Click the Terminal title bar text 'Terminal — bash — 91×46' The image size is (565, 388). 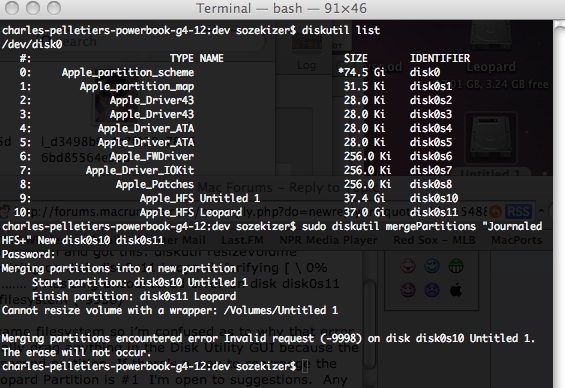coord(281,8)
